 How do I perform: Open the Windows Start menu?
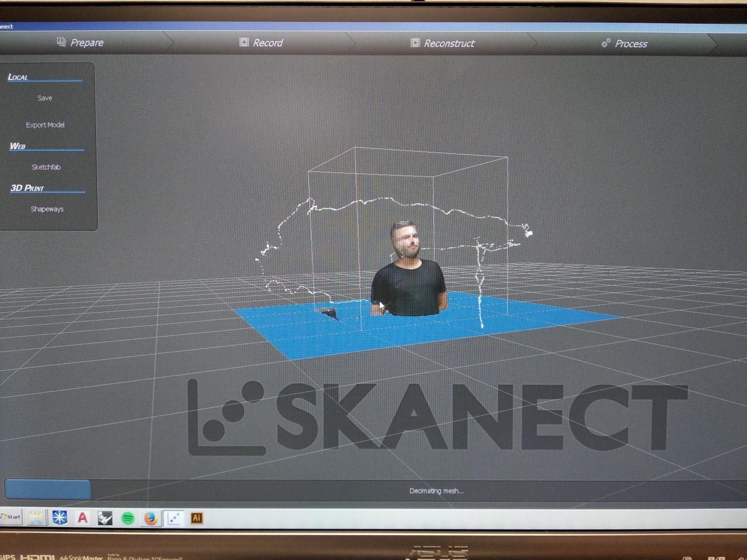pyautogui.click(x=11, y=517)
